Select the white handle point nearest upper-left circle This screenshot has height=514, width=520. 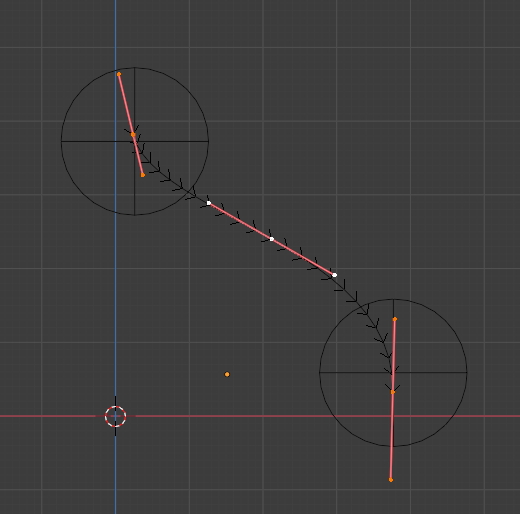tap(209, 203)
